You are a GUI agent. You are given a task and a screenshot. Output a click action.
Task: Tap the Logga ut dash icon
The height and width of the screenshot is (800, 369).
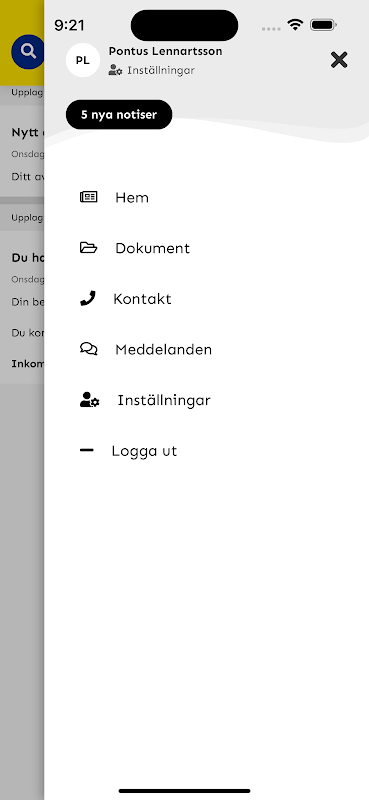click(87, 450)
